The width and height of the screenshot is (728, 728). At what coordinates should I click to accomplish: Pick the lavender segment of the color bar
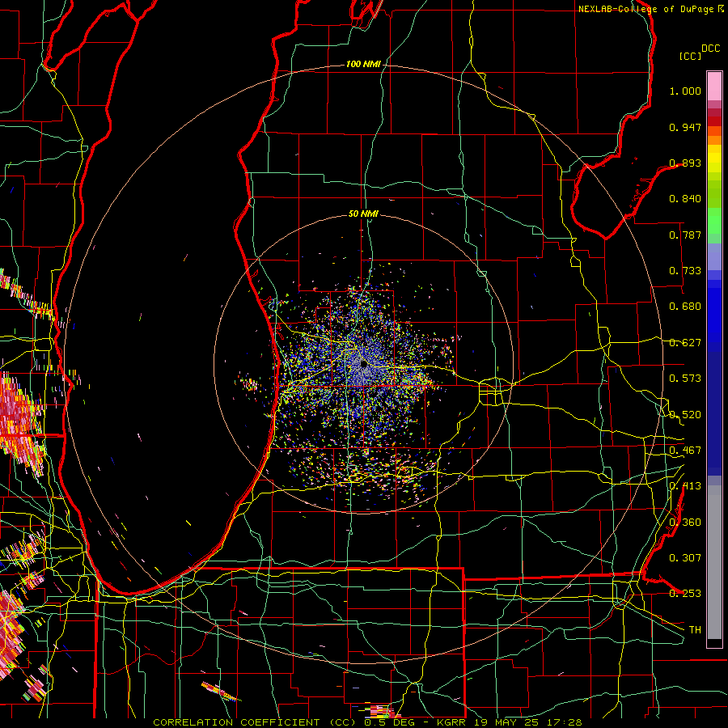[714, 256]
